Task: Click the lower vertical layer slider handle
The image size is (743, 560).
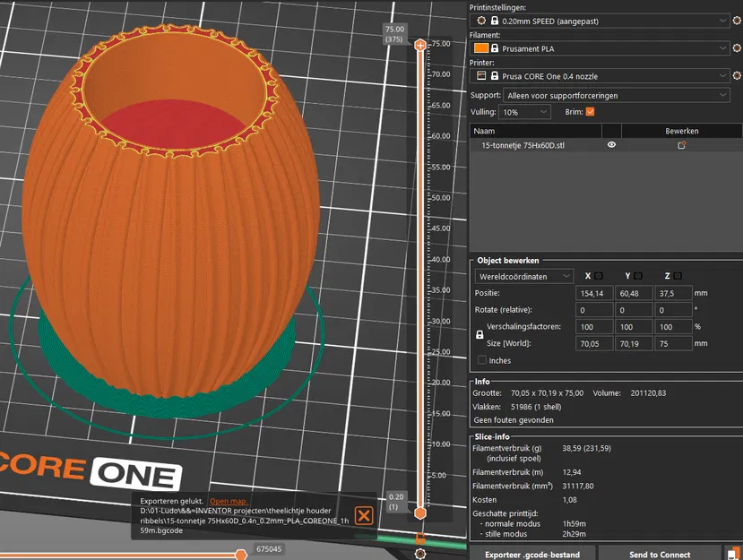Action: click(x=420, y=513)
